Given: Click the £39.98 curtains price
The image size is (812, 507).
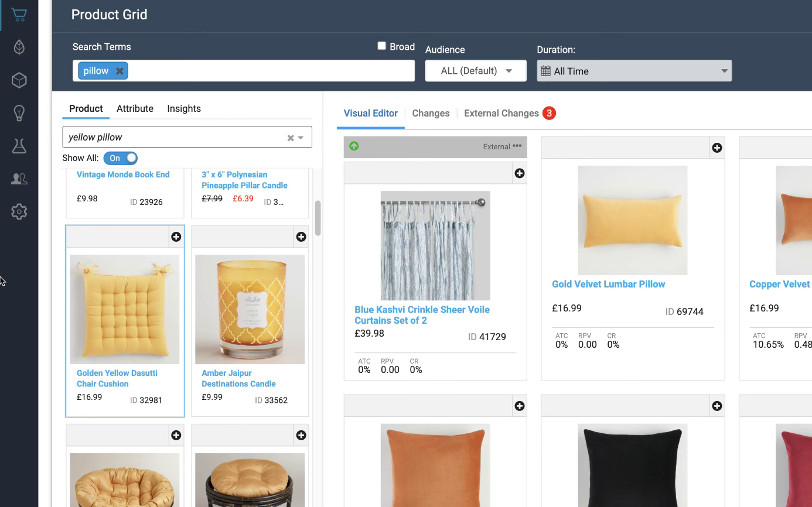Looking at the screenshot, I should tap(370, 333).
